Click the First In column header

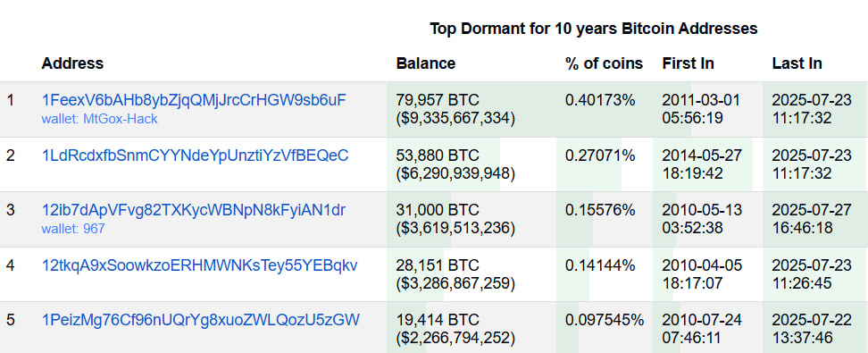pyautogui.click(x=689, y=63)
